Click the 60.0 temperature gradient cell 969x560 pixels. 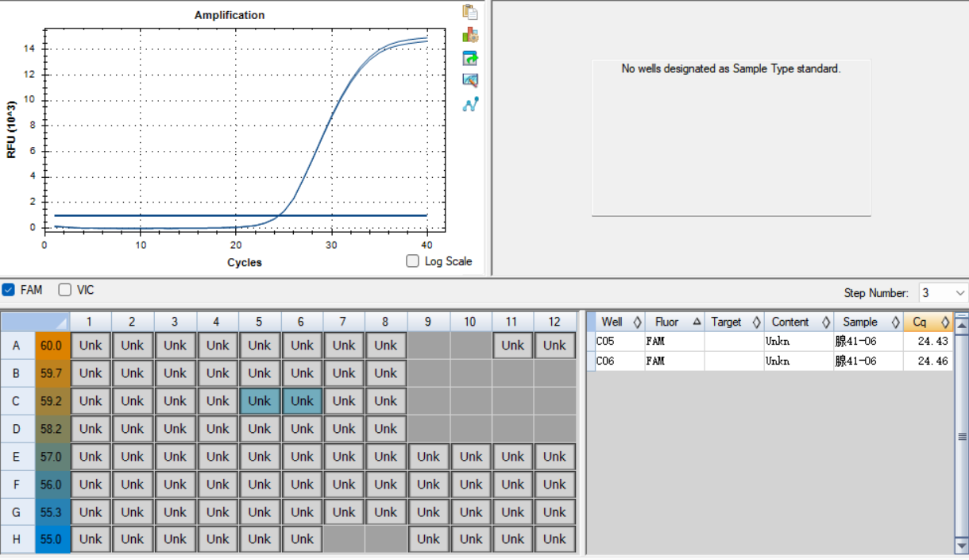pos(52,346)
